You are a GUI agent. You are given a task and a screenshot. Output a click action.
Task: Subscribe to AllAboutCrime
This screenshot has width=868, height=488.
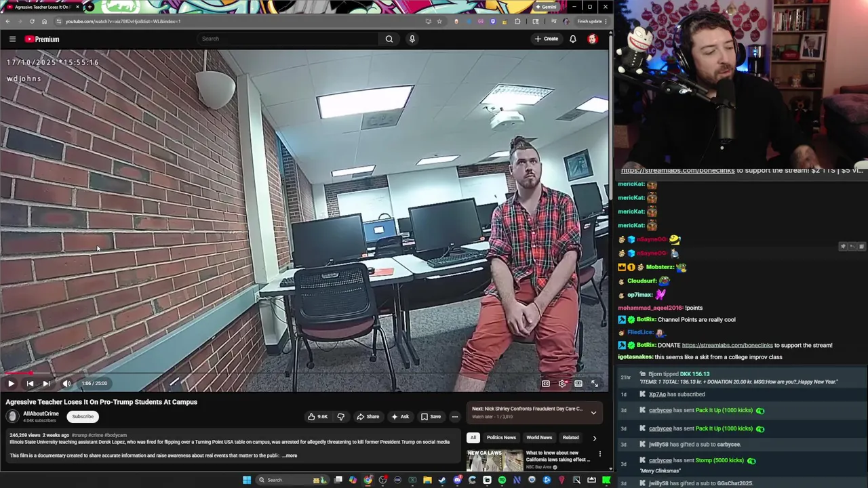click(x=83, y=417)
